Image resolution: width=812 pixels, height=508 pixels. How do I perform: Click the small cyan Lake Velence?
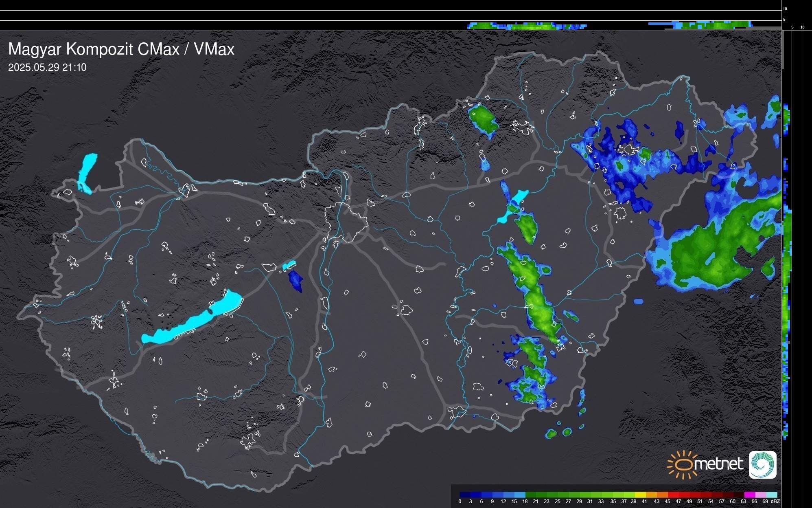[x=289, y=265]
